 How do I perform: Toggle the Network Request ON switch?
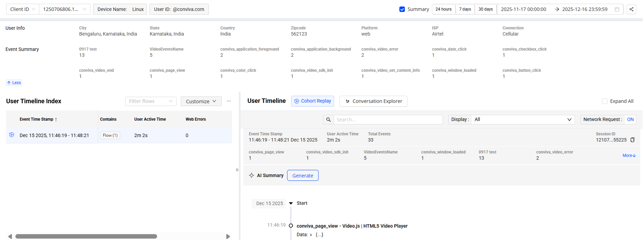click(630, 119)
